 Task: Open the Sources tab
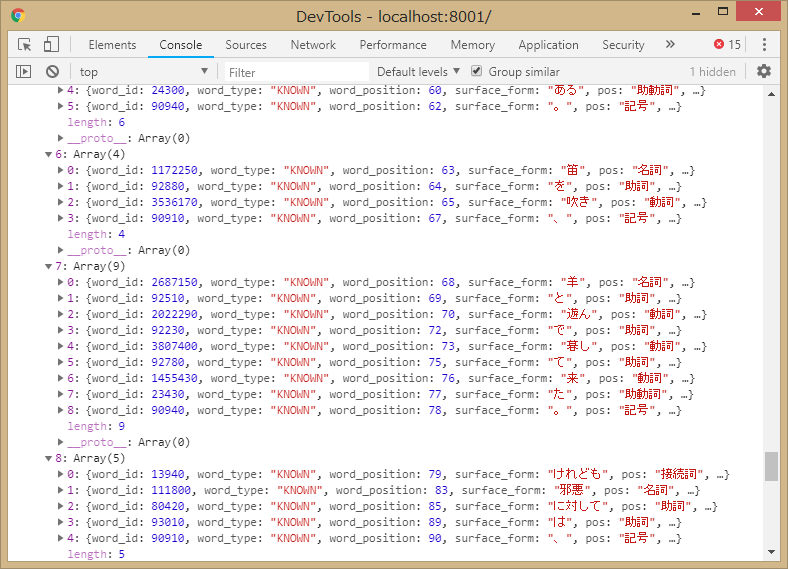pos(245,45)
